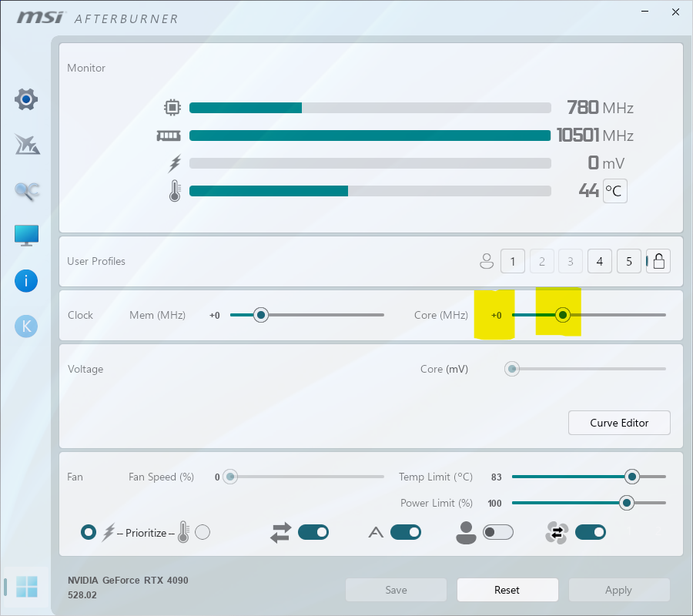Screen dimensions: 693x616
Task: Click the K icon in sidebar
Action: click(26, 326)
